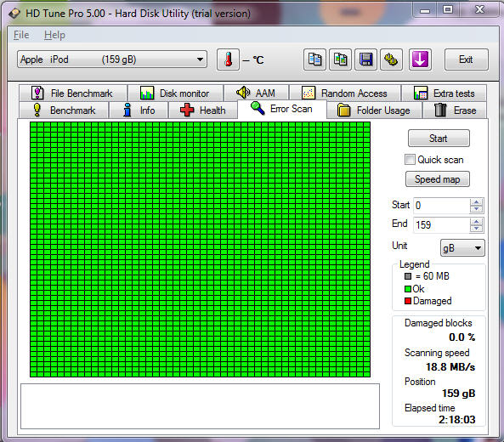Click the Speed map button
Viewport: 504px width, 442px height.
coord(438,179)
